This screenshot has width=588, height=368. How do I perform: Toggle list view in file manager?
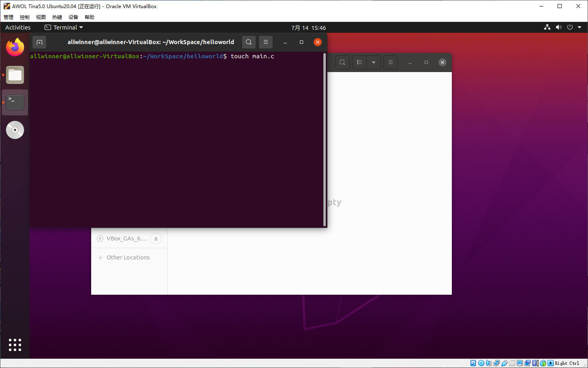[x=359, y=62]
